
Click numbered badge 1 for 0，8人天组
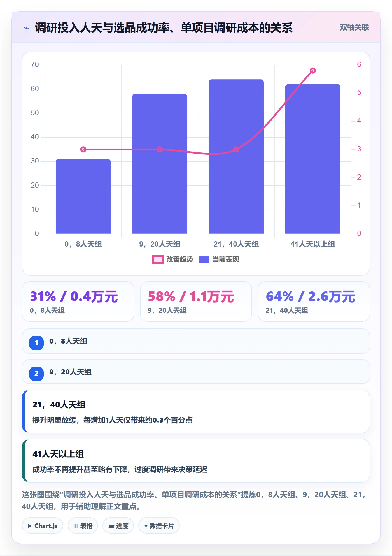pos(36,343)
